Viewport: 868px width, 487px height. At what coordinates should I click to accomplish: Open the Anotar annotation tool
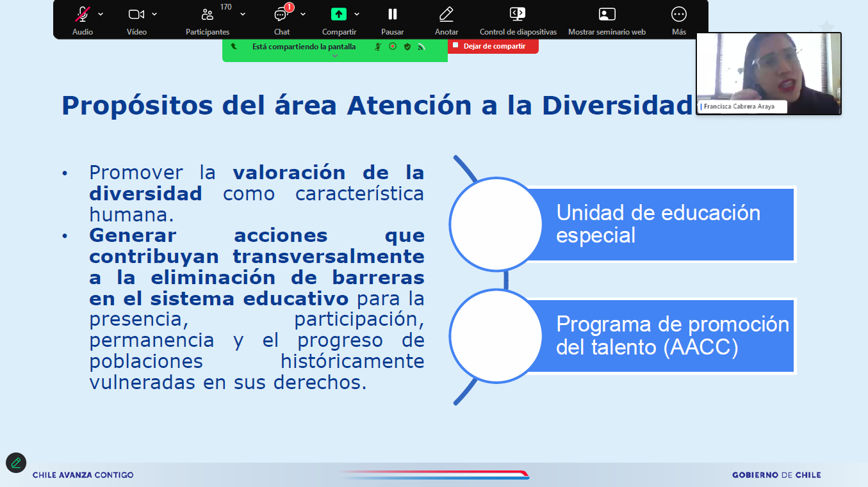click(x=446, y=15)
